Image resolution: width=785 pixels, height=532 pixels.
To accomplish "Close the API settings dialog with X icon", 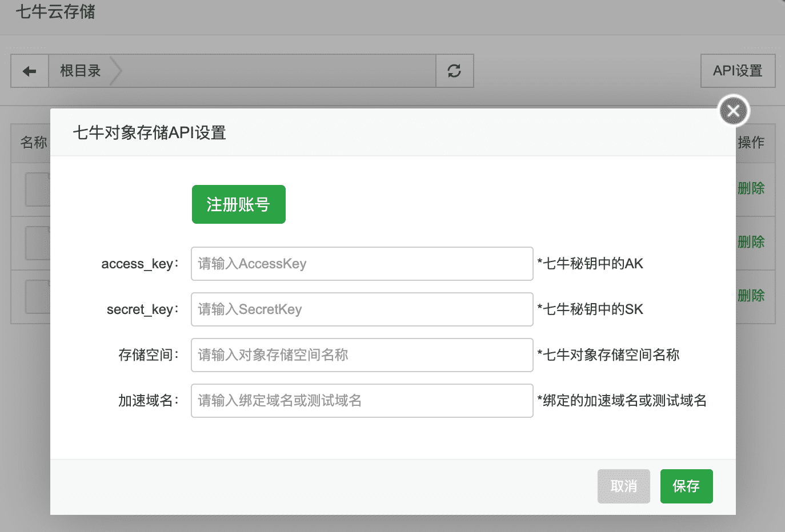I will tap(734, 111).
